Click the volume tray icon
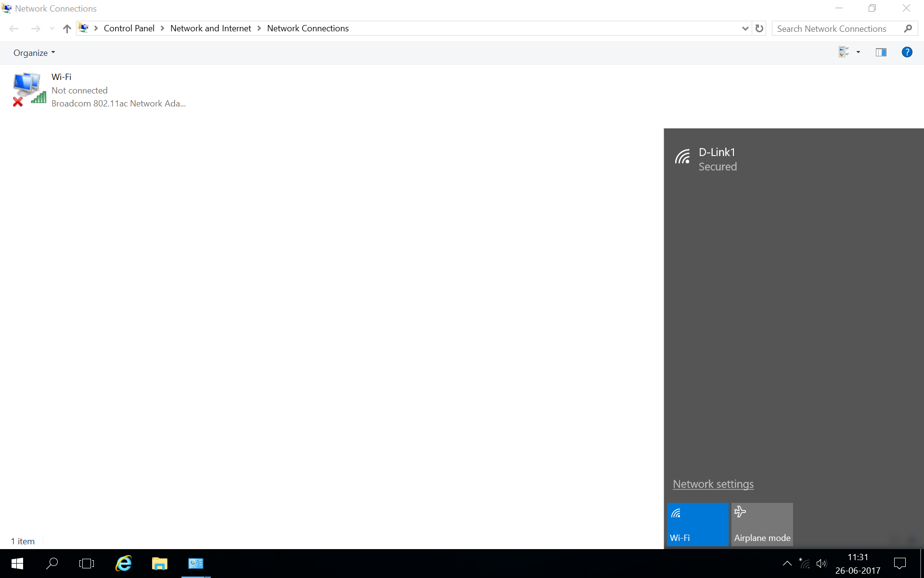Viewport: 924px width, 578px height. 821,564
